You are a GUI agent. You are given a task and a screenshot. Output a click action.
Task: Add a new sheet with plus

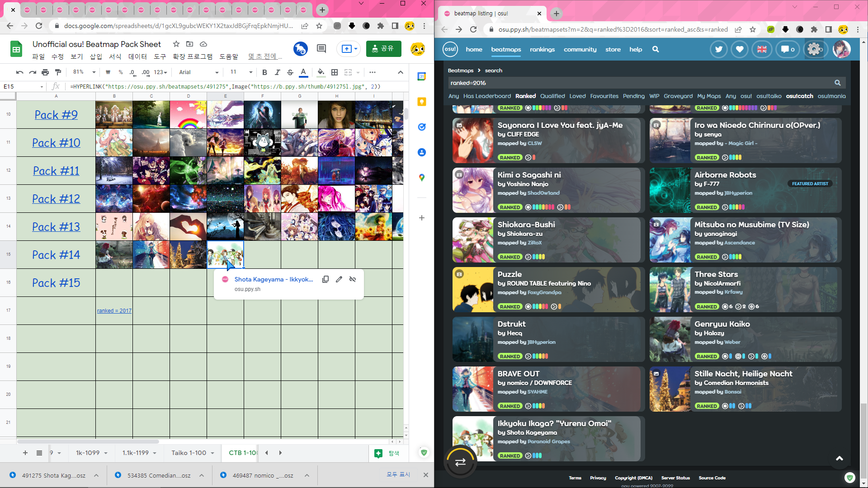25,453
